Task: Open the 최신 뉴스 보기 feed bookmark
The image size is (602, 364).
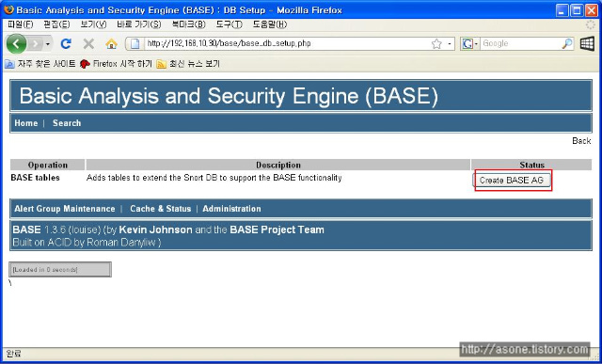Action: (x=188, y=64)
